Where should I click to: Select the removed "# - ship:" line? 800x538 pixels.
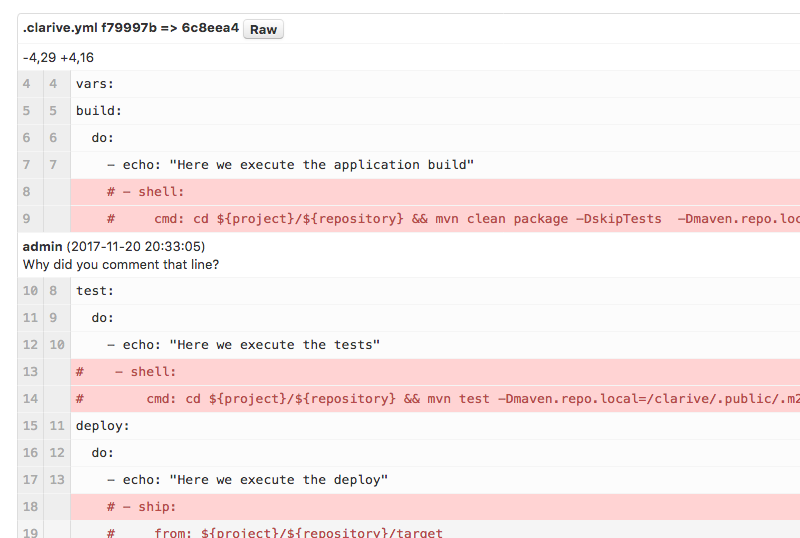click(x=142, y=507)
